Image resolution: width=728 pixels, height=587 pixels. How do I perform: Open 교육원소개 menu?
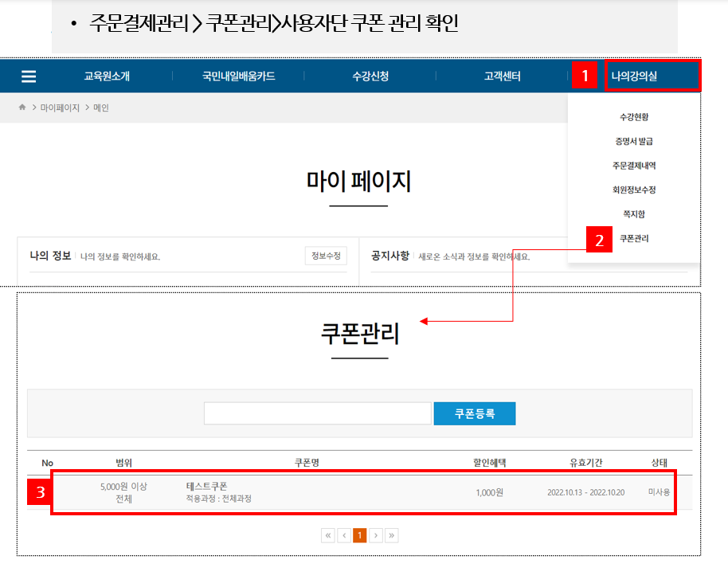[107, 76]
